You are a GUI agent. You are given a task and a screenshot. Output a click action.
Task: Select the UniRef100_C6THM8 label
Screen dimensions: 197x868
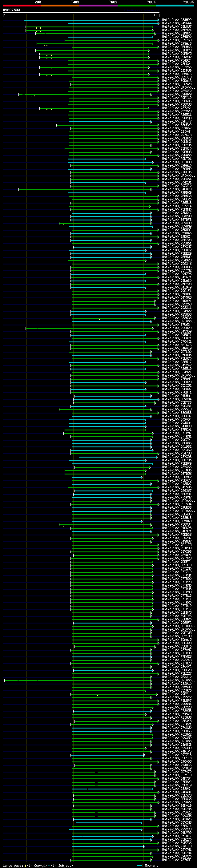[x=177, y=162]
